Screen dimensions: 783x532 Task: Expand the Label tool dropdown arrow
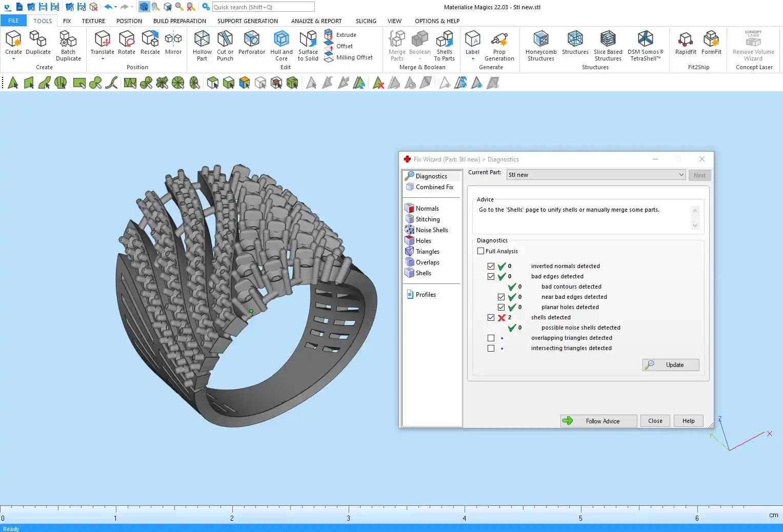[x=472, y=59]
